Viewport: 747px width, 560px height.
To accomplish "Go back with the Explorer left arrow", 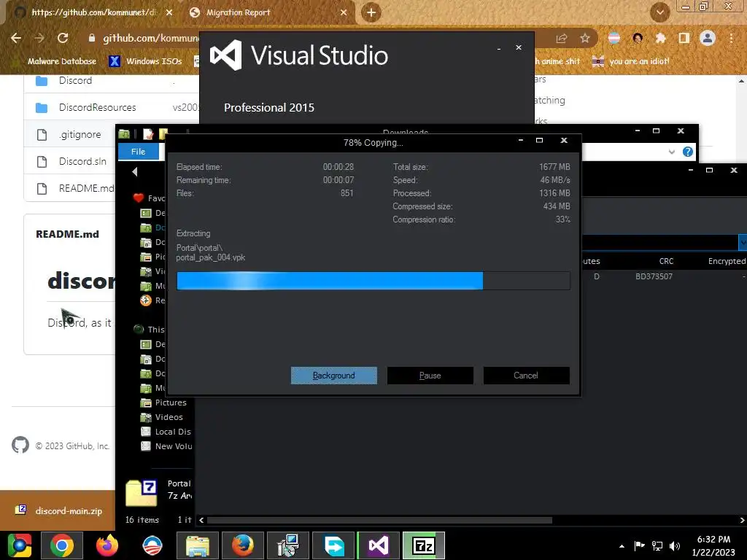I will pyautogui.click(x=135, y=171).
